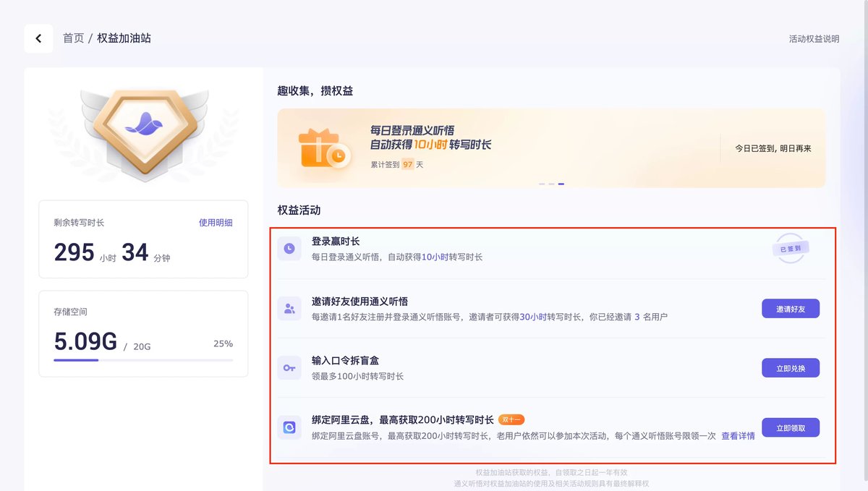Click the 阿里云盘 app icon
Image resolution: width=868 pixels, height=491 pixels.
point(289,427)
